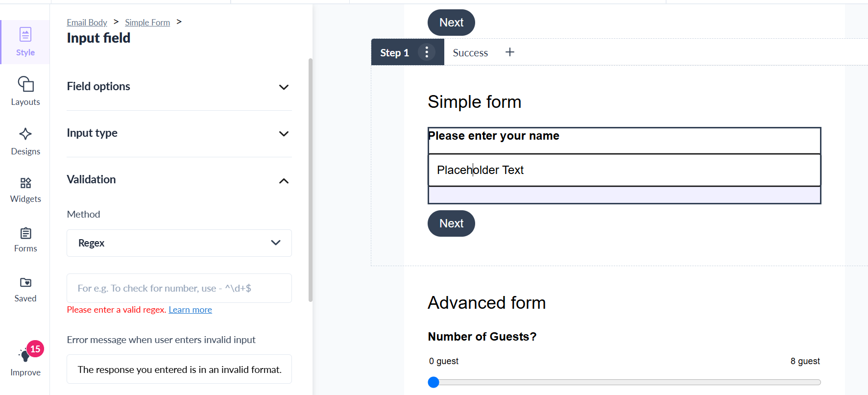Click the Learn more link
Screen dimensions: 868x395
tap(190, 310)
